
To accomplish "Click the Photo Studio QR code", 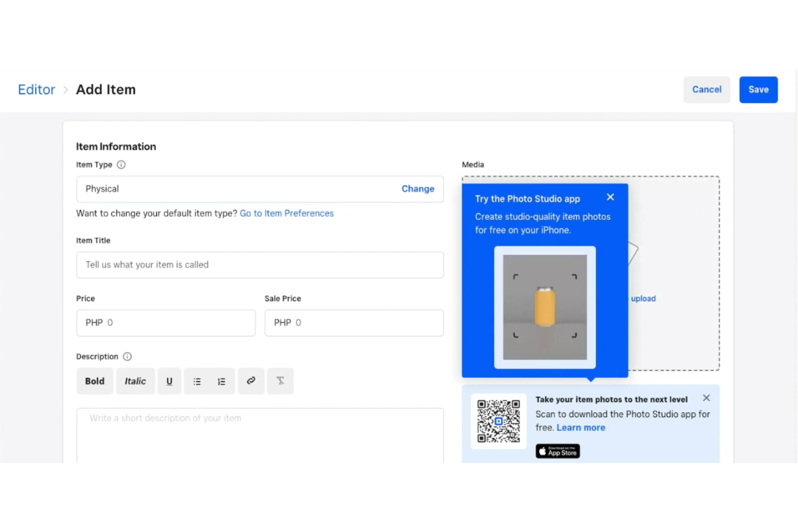I will coord(498,420).
